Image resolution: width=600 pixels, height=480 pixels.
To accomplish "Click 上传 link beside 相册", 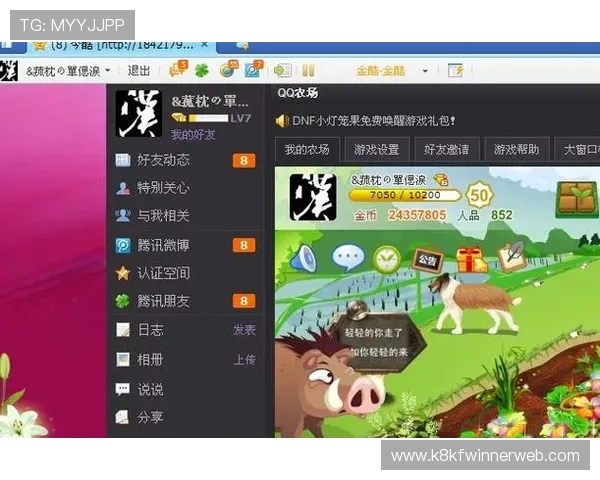I will point(245,359).
